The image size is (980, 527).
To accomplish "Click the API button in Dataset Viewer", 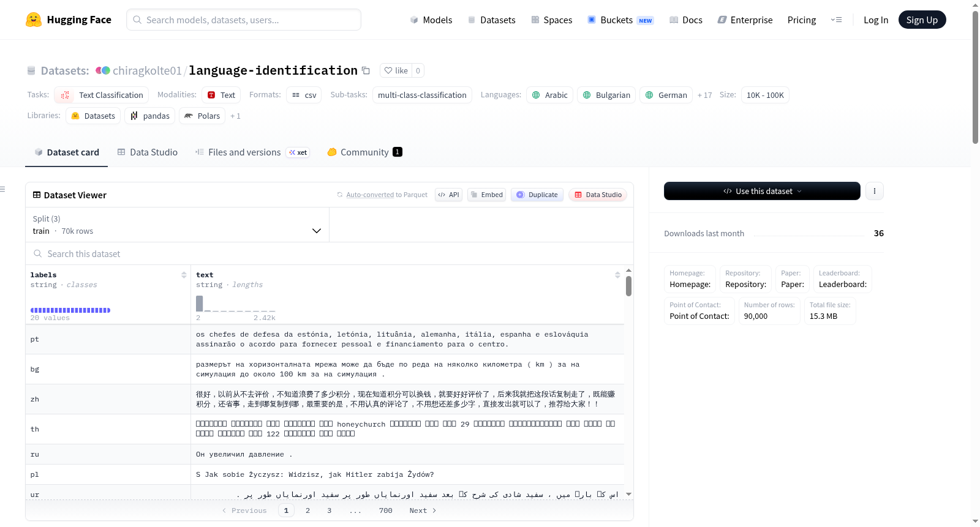I will tap(448, 195).
